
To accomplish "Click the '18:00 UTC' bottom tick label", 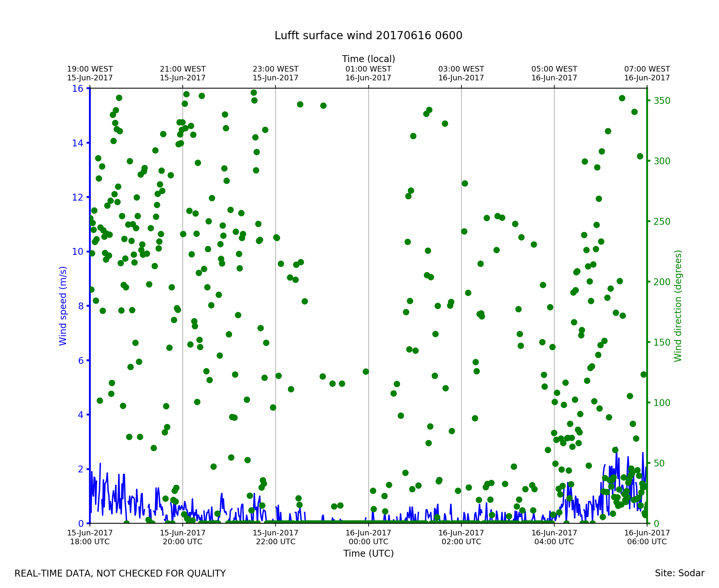I will click(x=90, y=537).
